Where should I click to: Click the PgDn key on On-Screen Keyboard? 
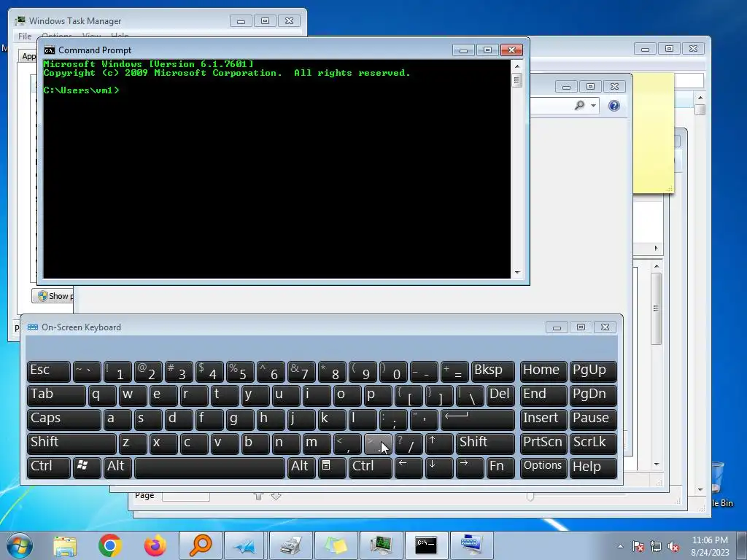(593, 395)
